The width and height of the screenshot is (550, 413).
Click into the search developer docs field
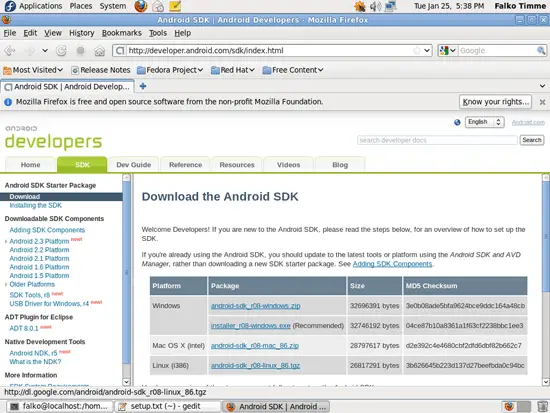pos(437,140)
